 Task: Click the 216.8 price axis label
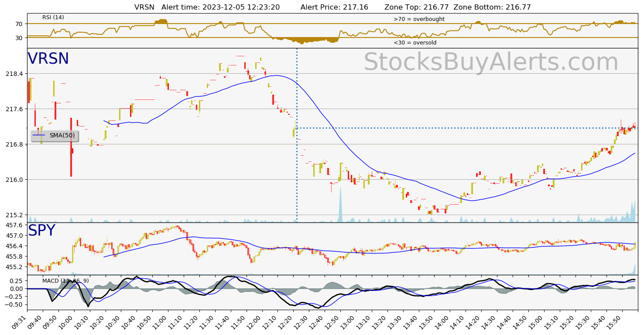[14, 144]
